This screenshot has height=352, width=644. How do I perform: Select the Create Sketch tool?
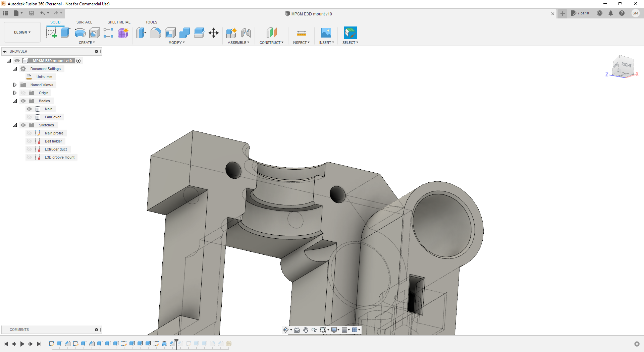pos(51,33)
